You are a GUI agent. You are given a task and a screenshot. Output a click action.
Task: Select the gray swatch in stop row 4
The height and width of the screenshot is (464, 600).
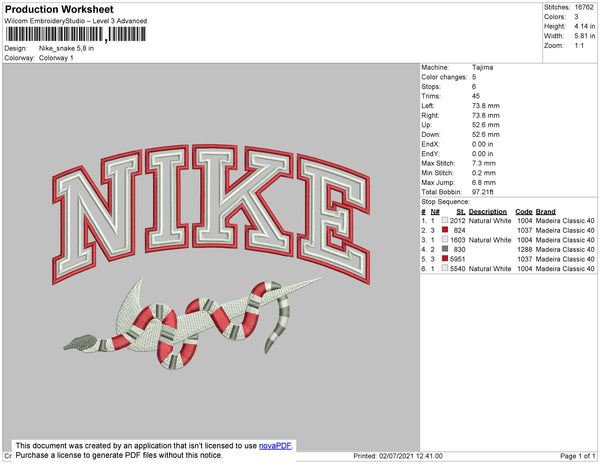click(x=445, y=249)
